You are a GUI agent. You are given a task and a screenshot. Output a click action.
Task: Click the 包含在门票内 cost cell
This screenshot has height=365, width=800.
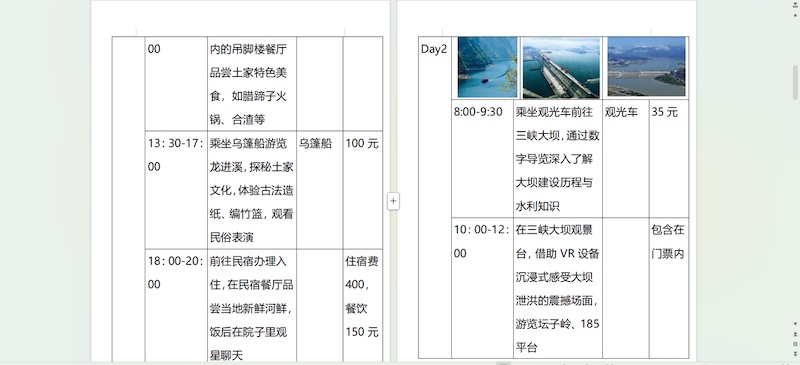coord(669,287)
